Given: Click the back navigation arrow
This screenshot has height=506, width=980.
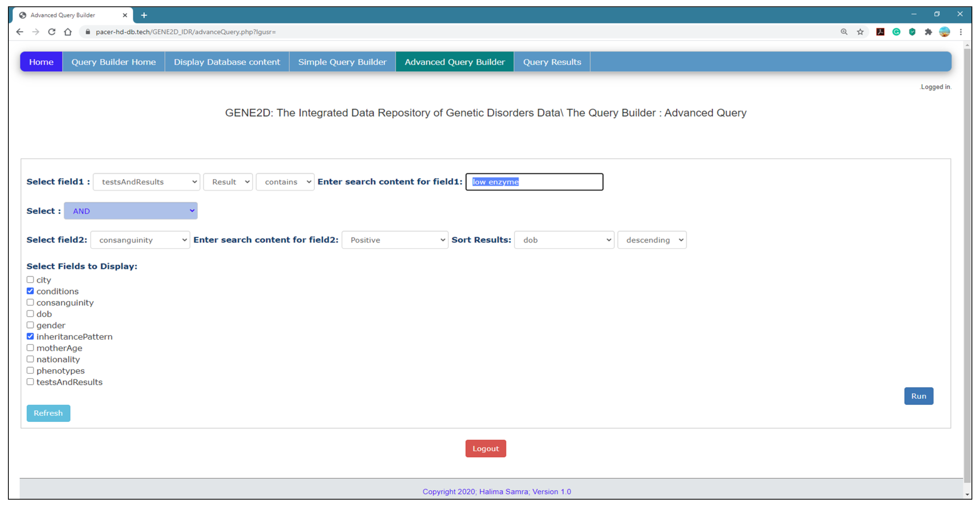Looking at the screenshot, I should pos(20,32).
